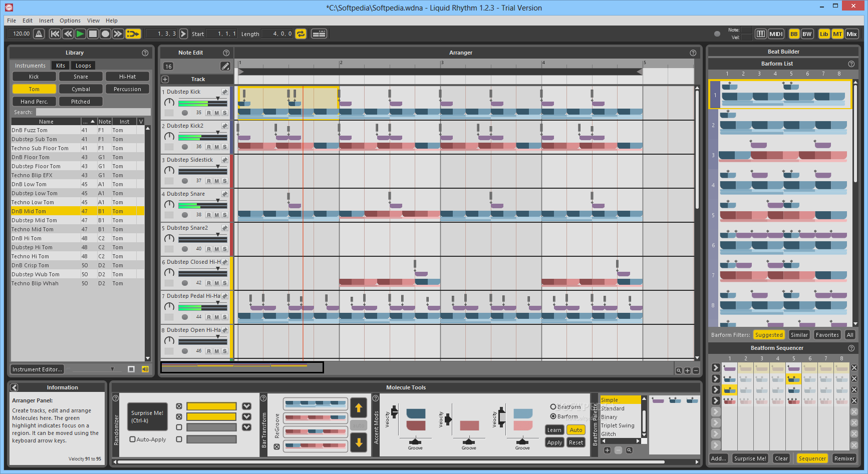This screenshot has height=474, width=868.
Task: Solo the Dubstep Kick2 track
Action: click(x=224, y=147)
